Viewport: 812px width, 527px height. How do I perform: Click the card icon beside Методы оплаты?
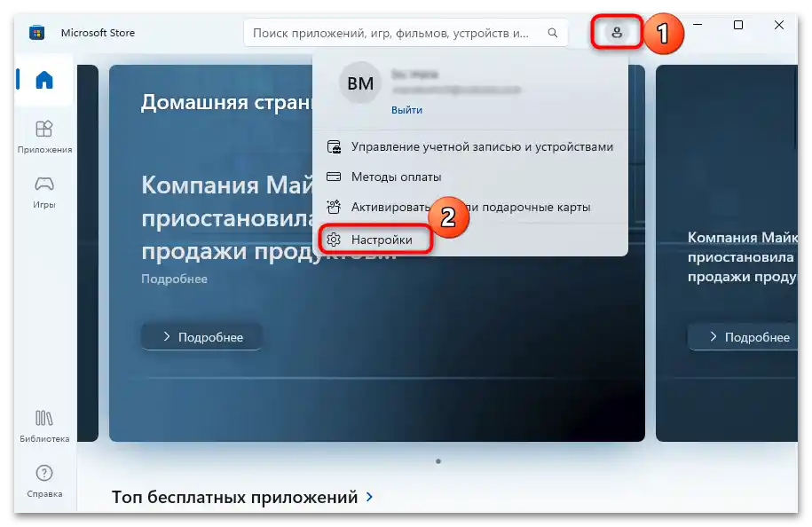click(x=335, y=177)
